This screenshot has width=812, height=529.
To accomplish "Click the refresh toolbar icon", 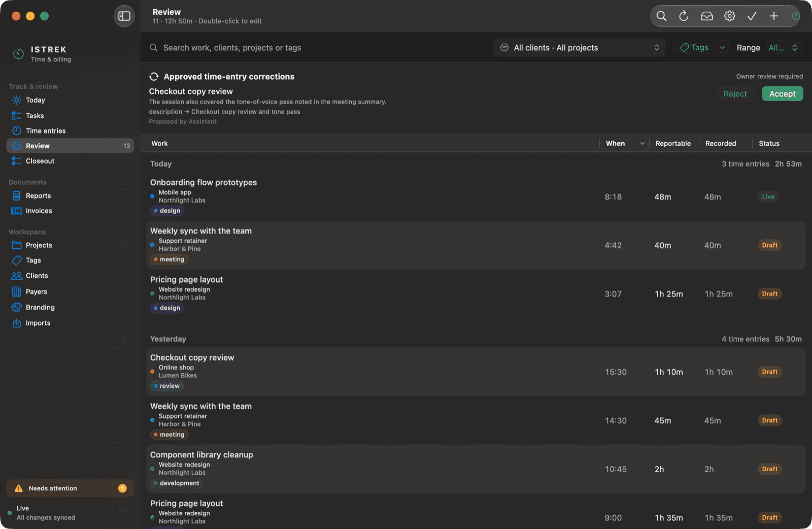I will coord(684,16).
